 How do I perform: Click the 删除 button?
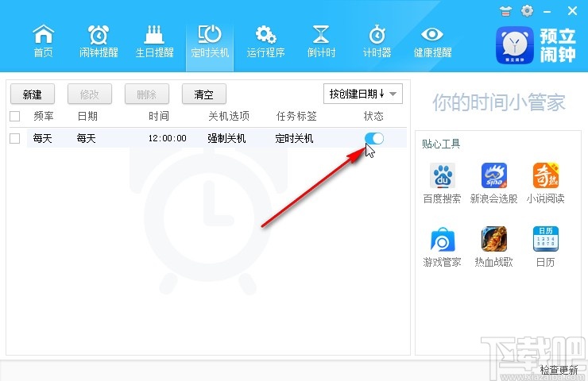pos(147,94)
